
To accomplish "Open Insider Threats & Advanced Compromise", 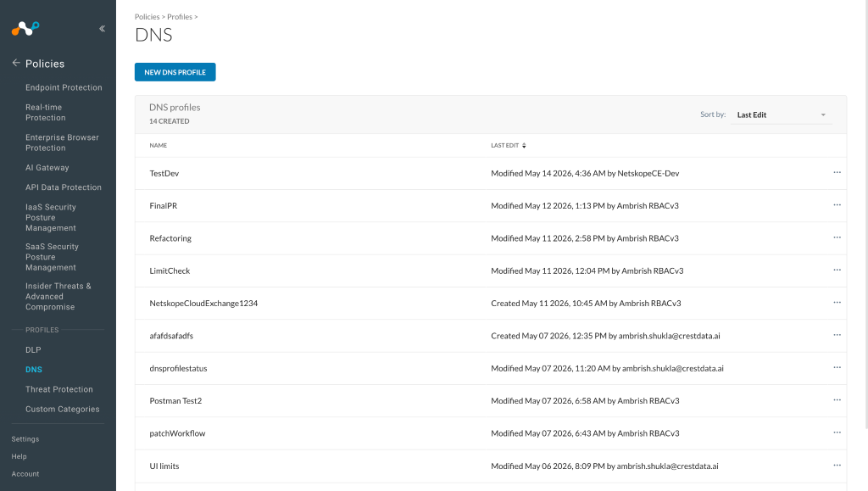I will [x=58, y=296].
